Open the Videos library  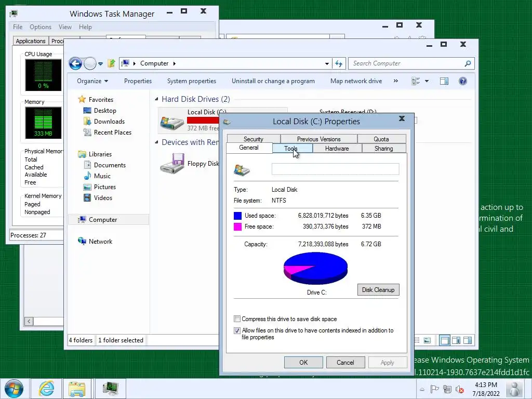coord(103,198)
